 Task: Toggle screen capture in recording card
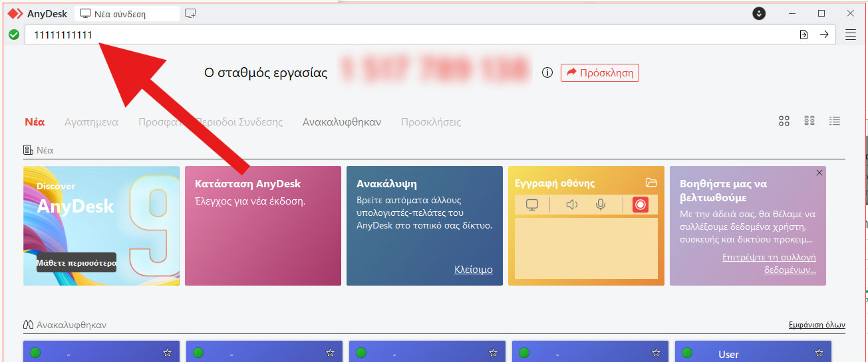[x=531, y=205]
